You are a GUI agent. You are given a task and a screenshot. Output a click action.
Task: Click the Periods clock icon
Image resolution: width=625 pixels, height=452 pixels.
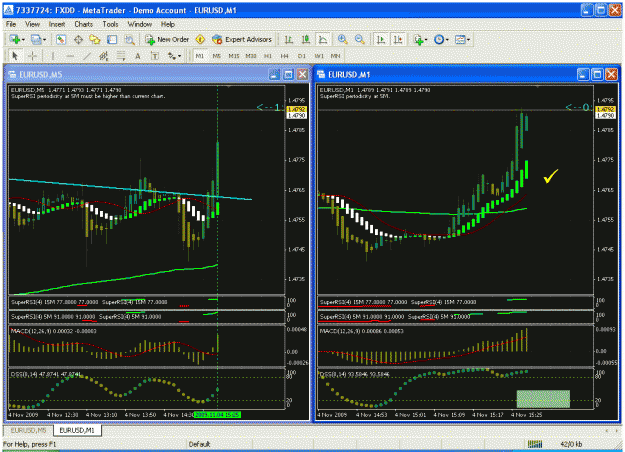[439, 39]
